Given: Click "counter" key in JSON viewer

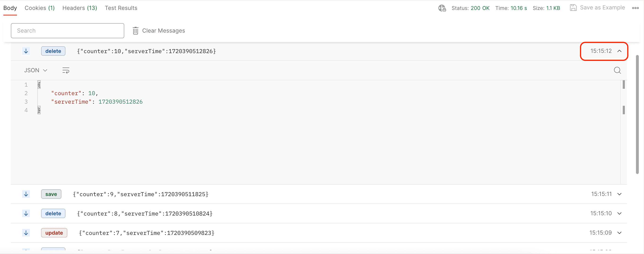Looking at the screenshot, I should pyautogui.click(x=66, y=93).
